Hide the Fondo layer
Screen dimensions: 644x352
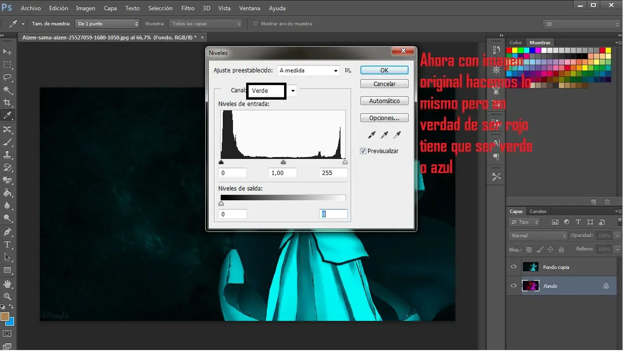point(514,286)
